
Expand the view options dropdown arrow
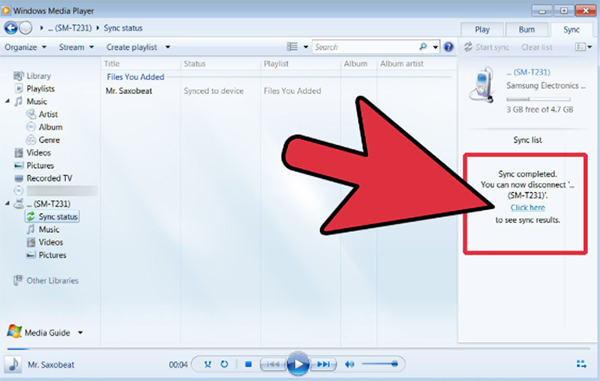point(306,47)
